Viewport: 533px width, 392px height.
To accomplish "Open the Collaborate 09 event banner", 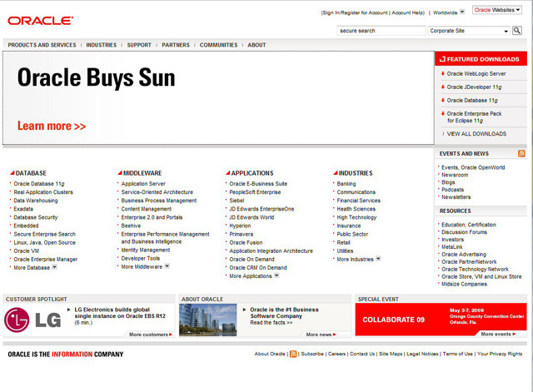I will [x=441, y=320].
